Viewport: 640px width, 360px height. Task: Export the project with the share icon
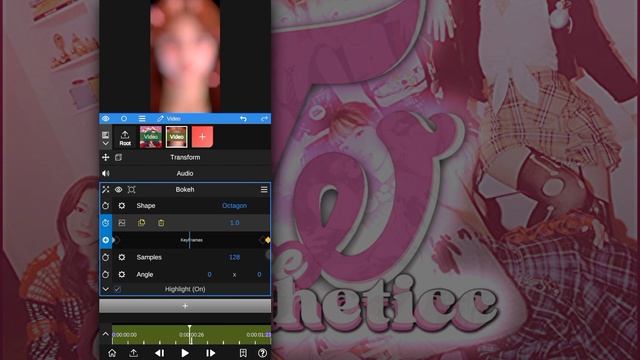[x=133, y=353]
